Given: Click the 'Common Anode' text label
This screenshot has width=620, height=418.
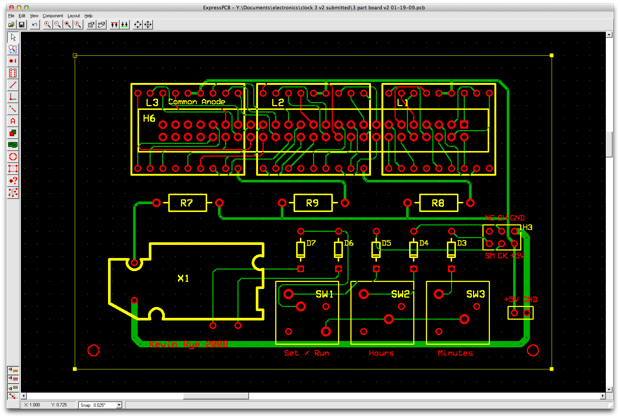Looking at the screenshot, I should pos(197,102).
